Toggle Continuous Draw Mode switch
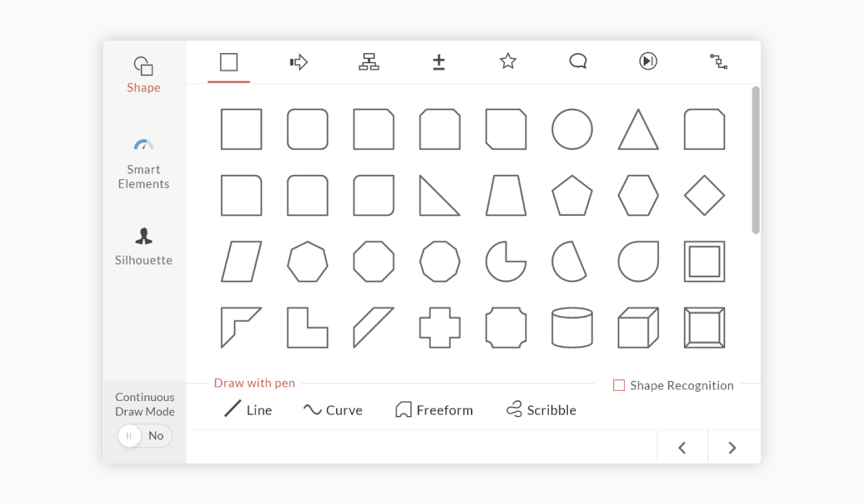Viewport: 864px width, 504px height. coord(145,436)
